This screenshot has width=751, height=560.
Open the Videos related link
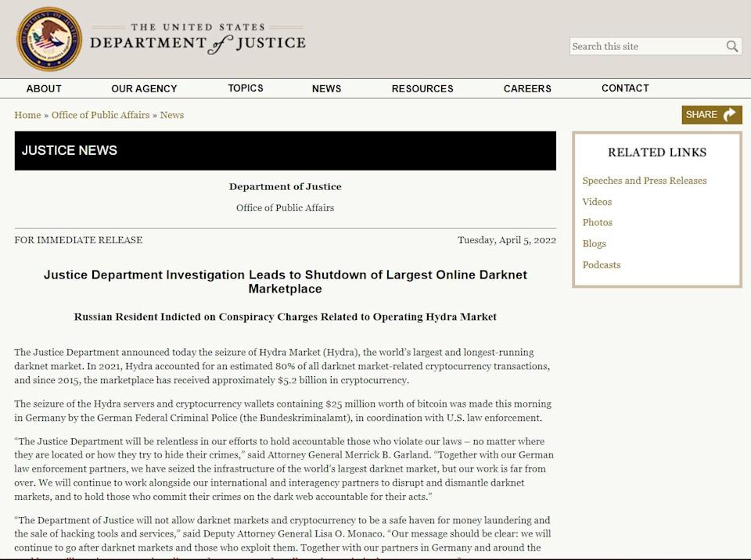597,202
